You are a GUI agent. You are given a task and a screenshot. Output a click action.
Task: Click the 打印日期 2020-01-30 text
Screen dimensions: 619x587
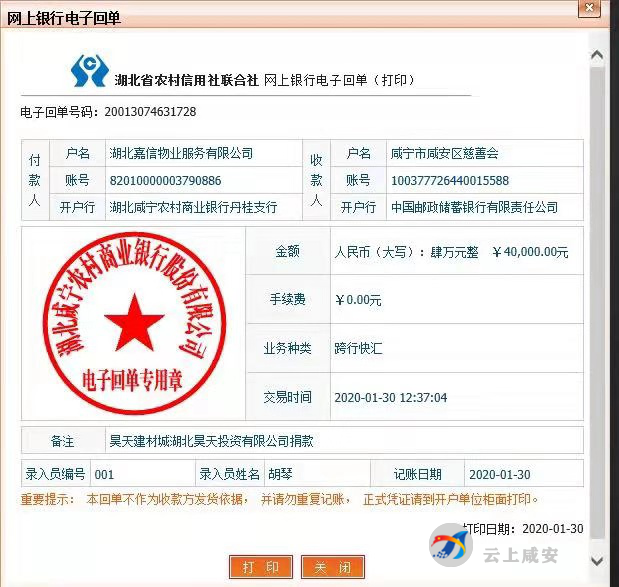pyautogui.click(x=523, y=529)
